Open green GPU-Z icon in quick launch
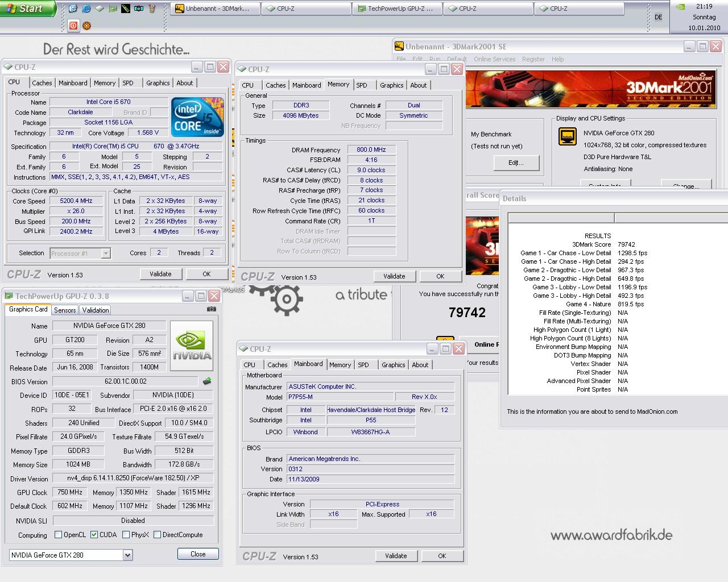Viewport: 728px width, 582px height. point(113,9)
